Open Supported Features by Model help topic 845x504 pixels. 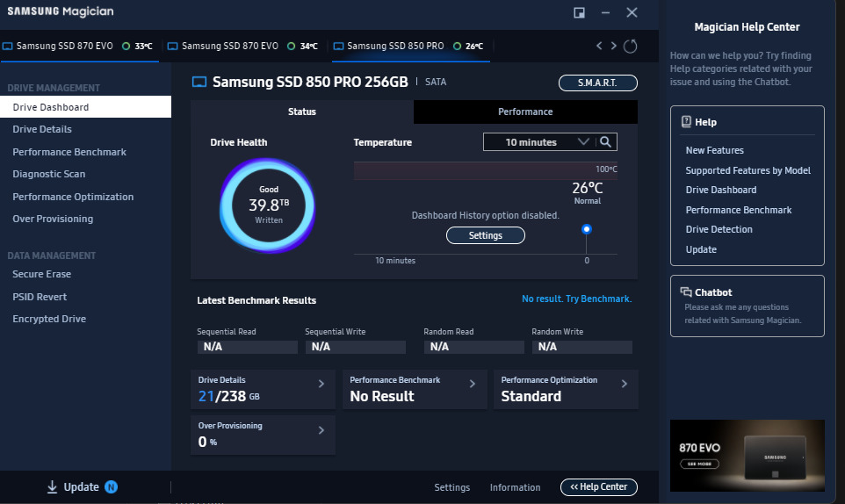(x=748, y=170)
